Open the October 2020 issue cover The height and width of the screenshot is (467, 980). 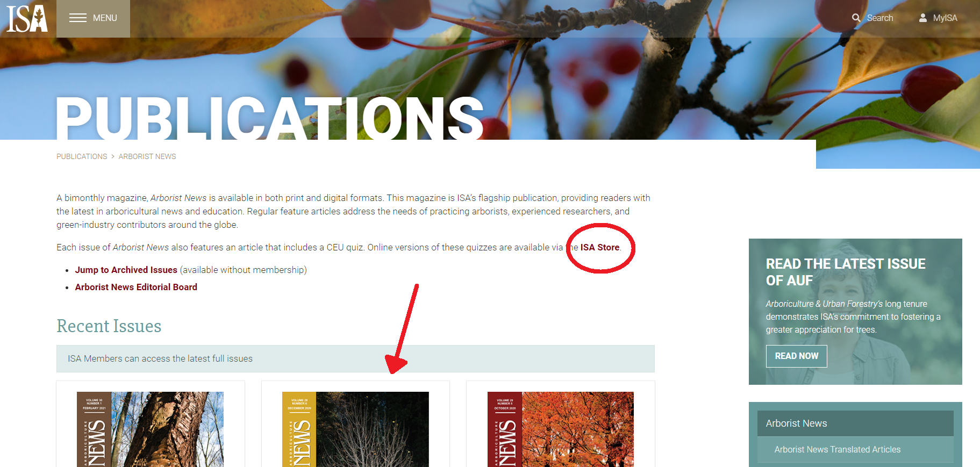(561, 429)
